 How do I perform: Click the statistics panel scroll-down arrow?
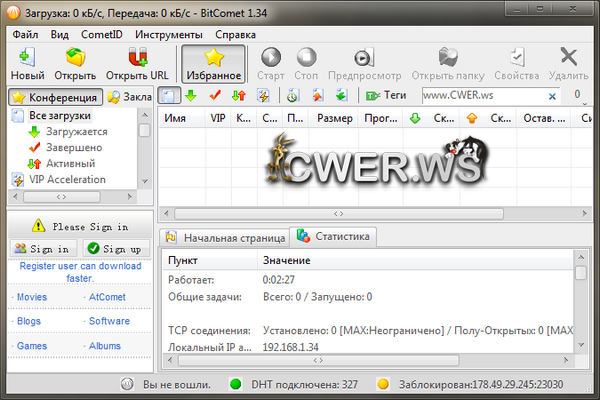(581, 346)
